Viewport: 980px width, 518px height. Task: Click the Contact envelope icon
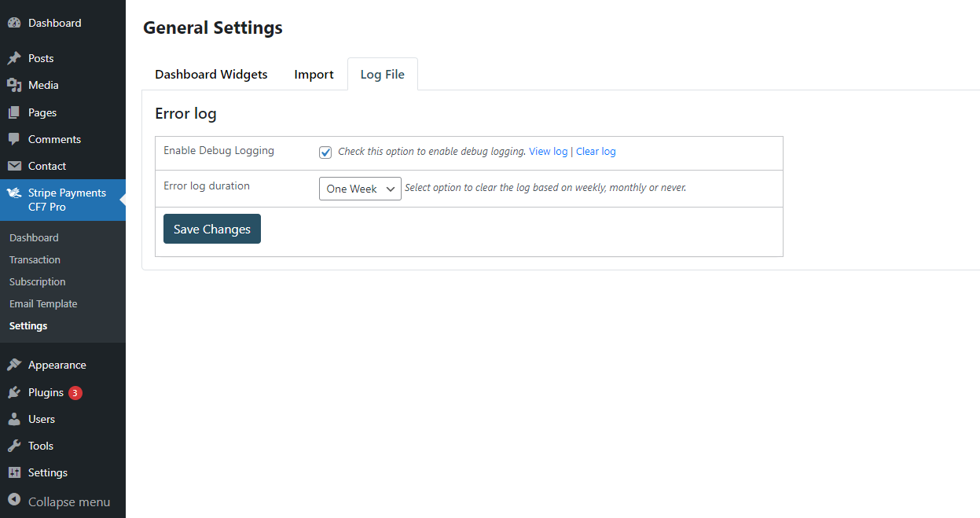pyautogui.click(x=14, y=167)
